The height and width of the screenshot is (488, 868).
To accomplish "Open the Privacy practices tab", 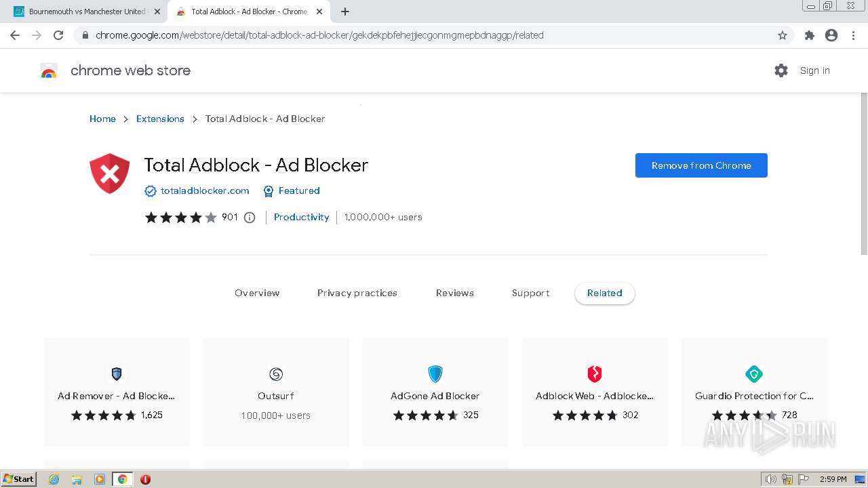I will pos(357,293).
